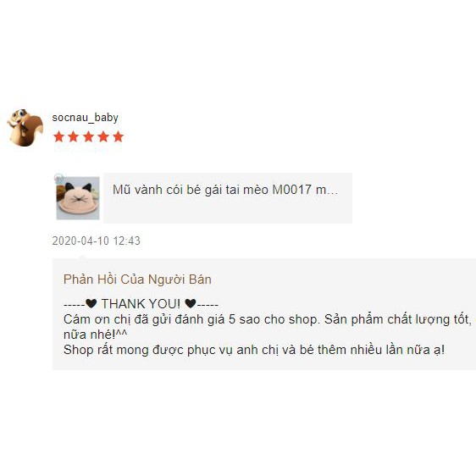The image size is (476, 476).
Task: Open the cat-ear hat product thumbnail
Action: (x=78, y=198)
